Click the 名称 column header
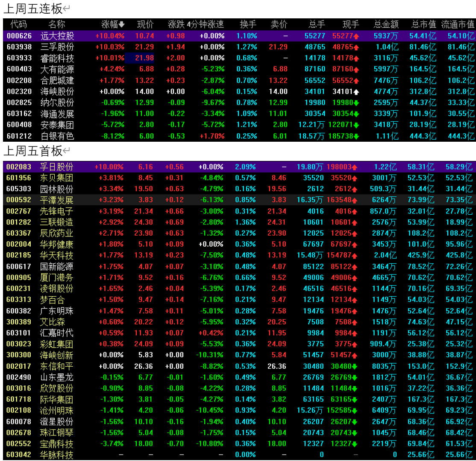This screenshot has height=461, width=476. (x=57, y=24)
